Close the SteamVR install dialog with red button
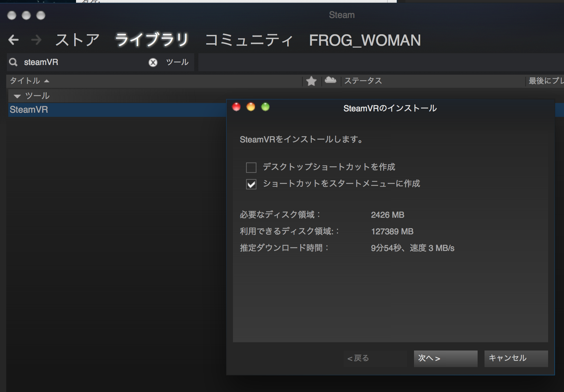 (x=236, y=107)
